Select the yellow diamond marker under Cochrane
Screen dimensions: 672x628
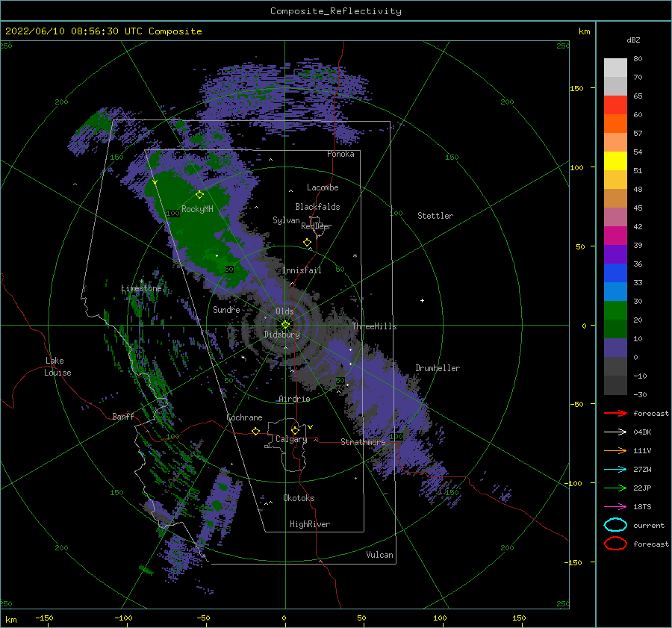tap(255, 431)
